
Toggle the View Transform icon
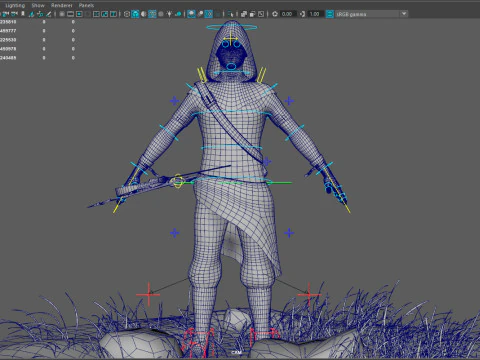330,14
